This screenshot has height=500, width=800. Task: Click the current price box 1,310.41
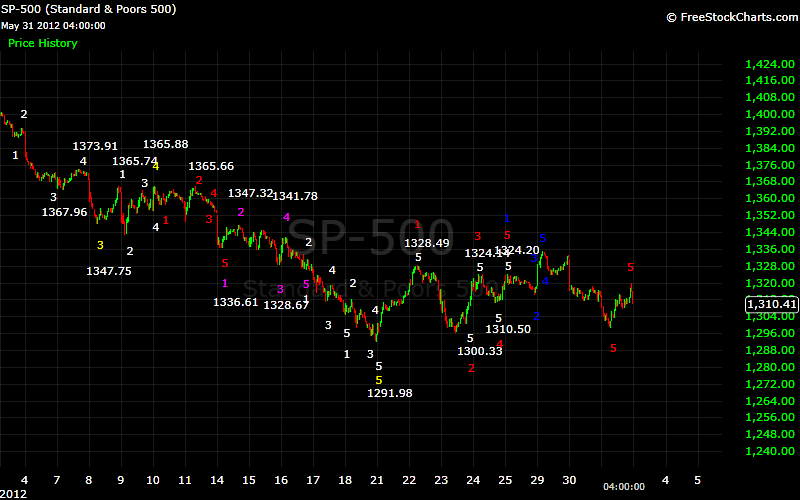pyautogui.click(x=771, y=305)
